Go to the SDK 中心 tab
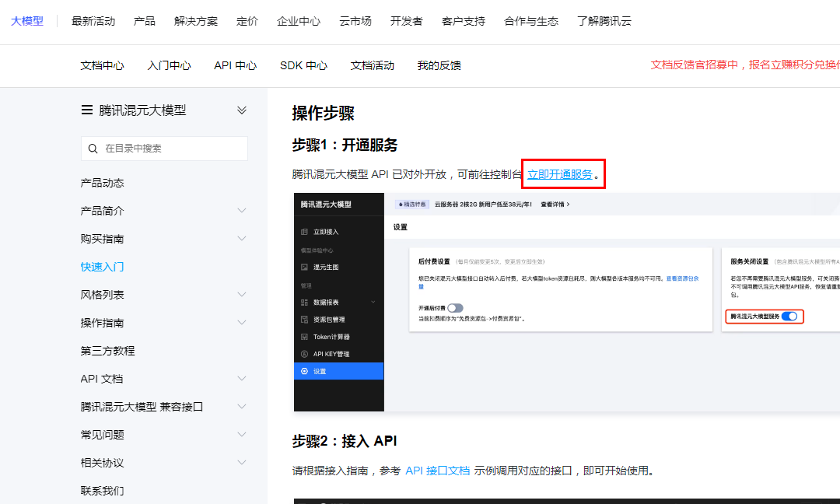Viewport: 840px width, 504px height. [303, 65]
